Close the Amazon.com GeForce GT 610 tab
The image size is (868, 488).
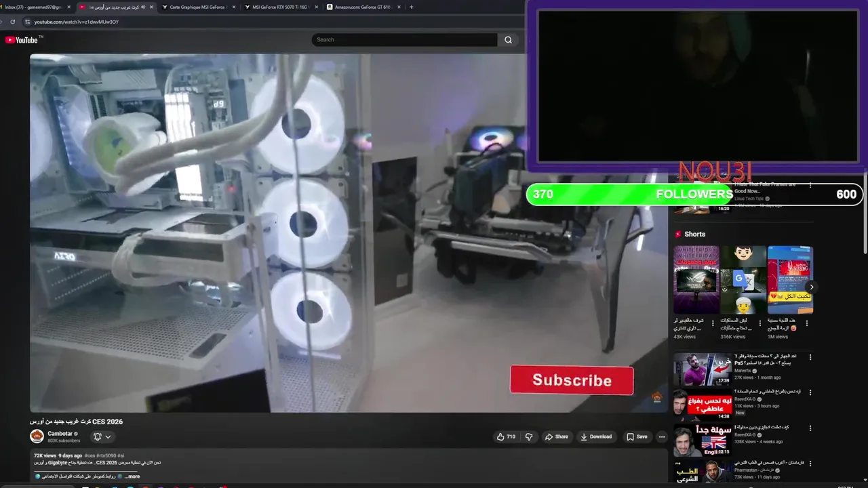pos(399,7)
